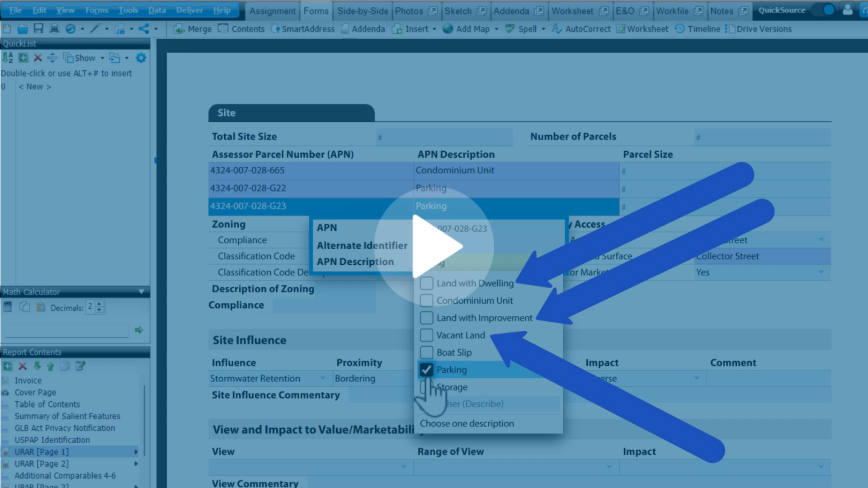Play the video with the center play button
Viewport: 868px width, 488px height.
pyautogui.click(x=434, y=246)
